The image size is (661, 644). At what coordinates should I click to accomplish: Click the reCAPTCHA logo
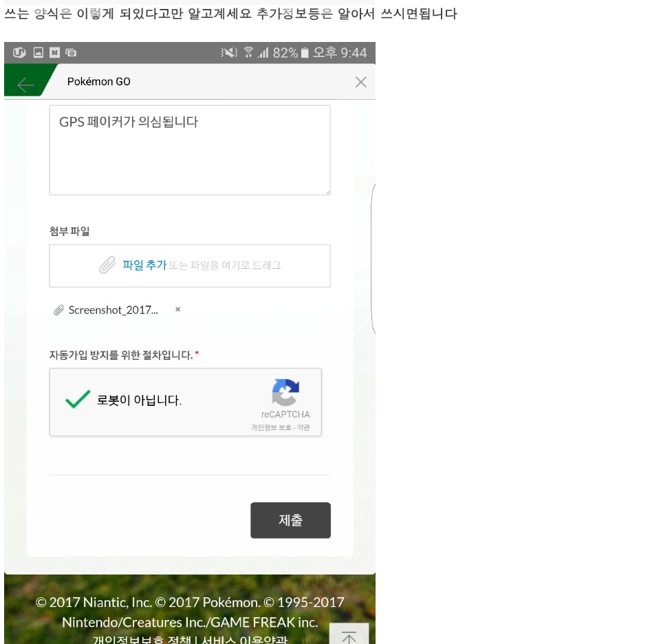(285, 391)
